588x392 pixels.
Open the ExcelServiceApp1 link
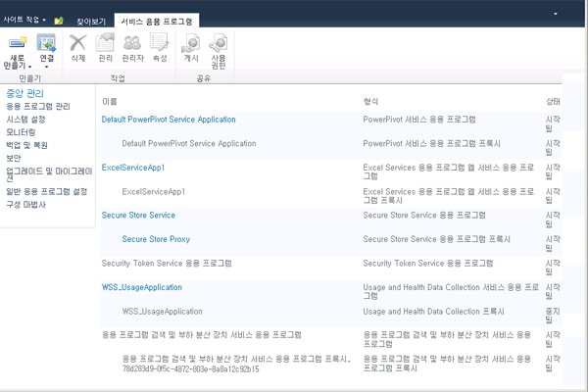tap(133, 168)
